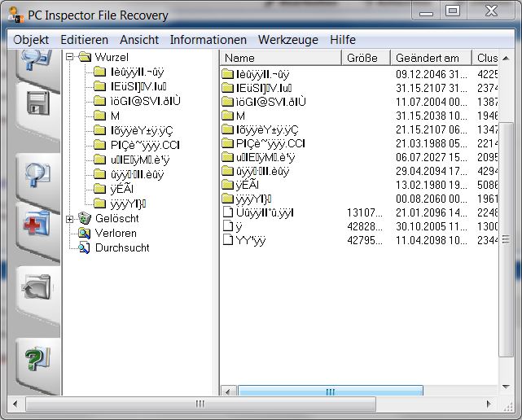The width and height of the screenshot is (522, 420).
Task: Click the Wurzel open folder icon
Action: tap(85, 57)
